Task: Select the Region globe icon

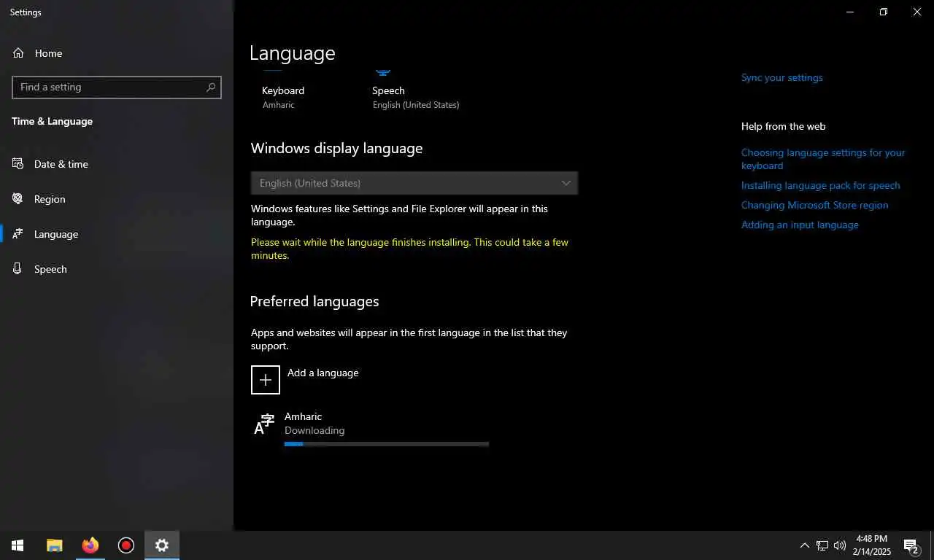Action: [x=18, y=199]
